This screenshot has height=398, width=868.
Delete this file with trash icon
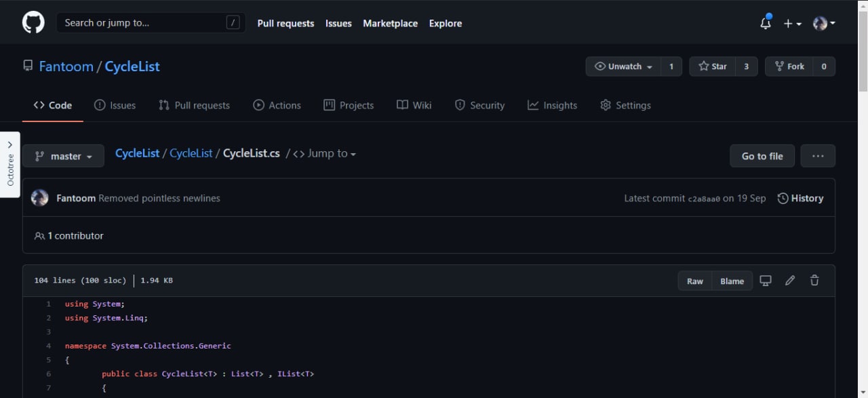[x=814, y=281]
